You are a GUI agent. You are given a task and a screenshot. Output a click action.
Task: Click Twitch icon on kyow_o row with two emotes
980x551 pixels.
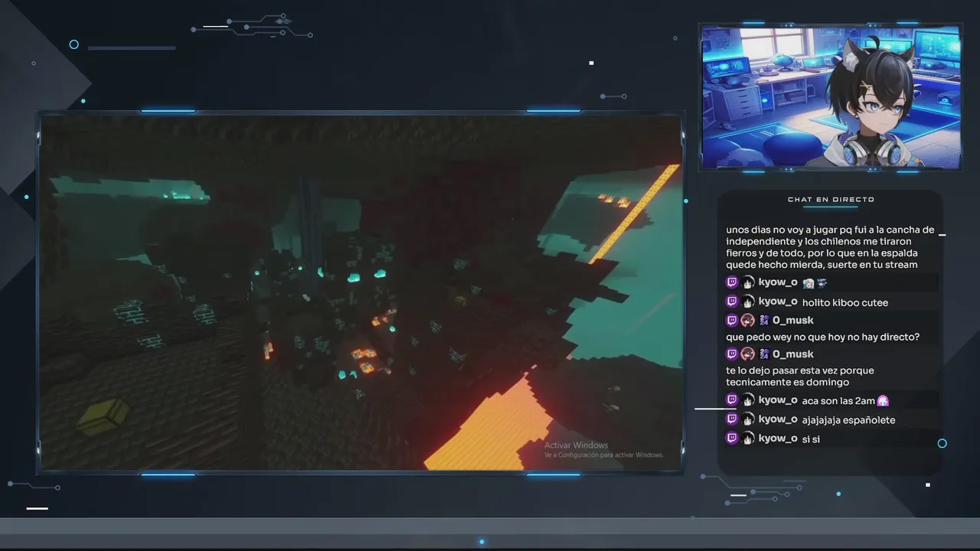pos(732,282)
